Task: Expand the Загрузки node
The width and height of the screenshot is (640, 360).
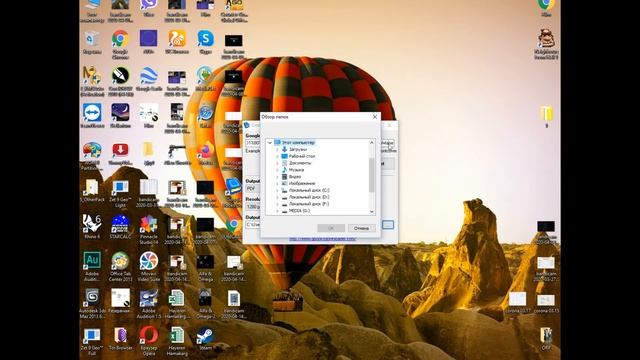Action: point(277,149)
